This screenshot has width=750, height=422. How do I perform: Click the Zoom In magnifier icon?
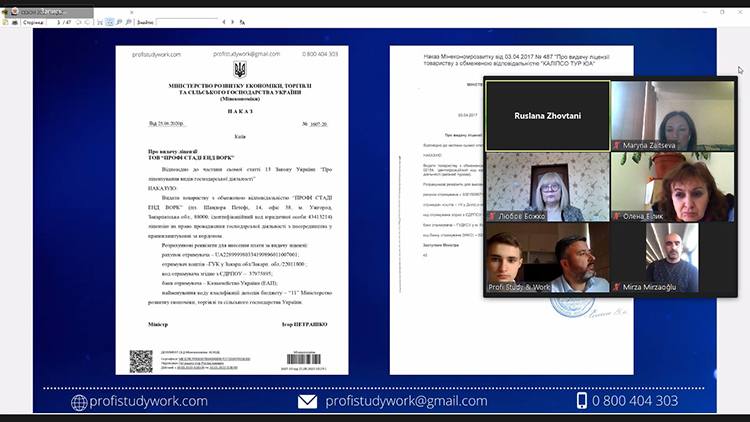click(128, 22)
